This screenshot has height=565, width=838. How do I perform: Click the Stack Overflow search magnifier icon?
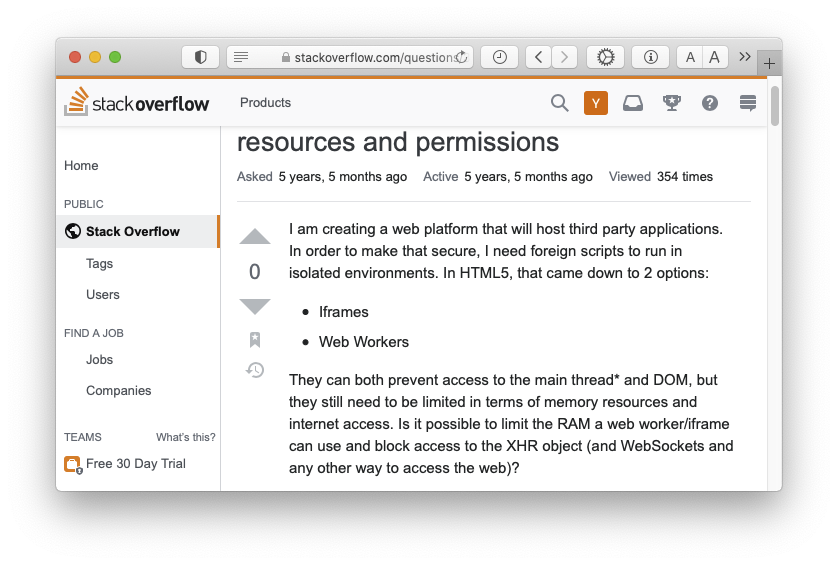(x=560, y=103)
